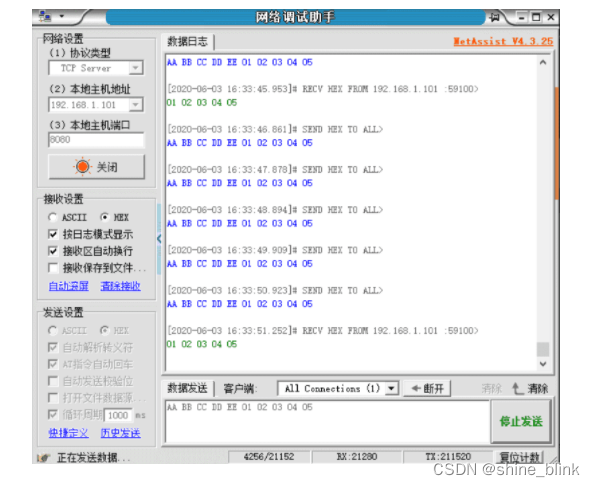Click the cycle period 1000 ms field
595x487 pixels.
(x=118, y=415)
